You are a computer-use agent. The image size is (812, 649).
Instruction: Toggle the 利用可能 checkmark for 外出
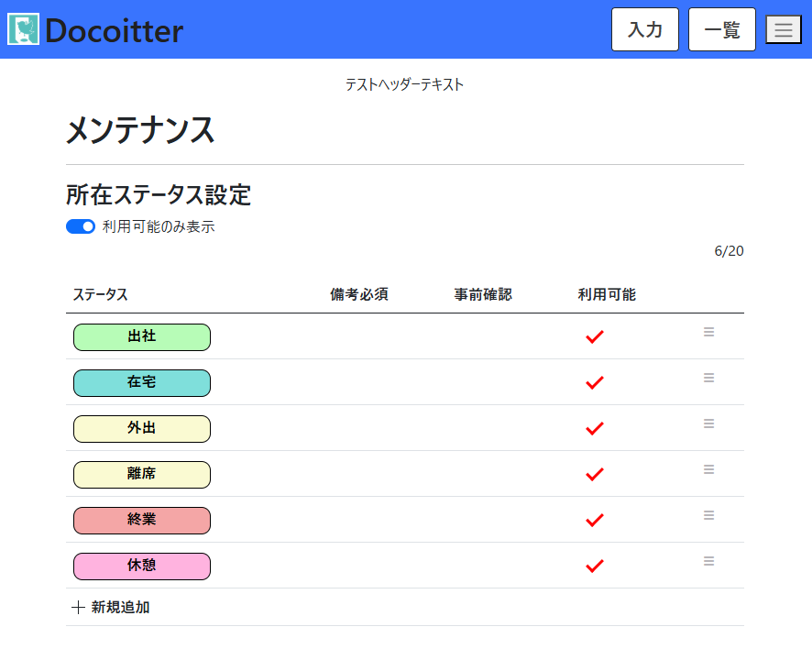click(x=595, y=429)
